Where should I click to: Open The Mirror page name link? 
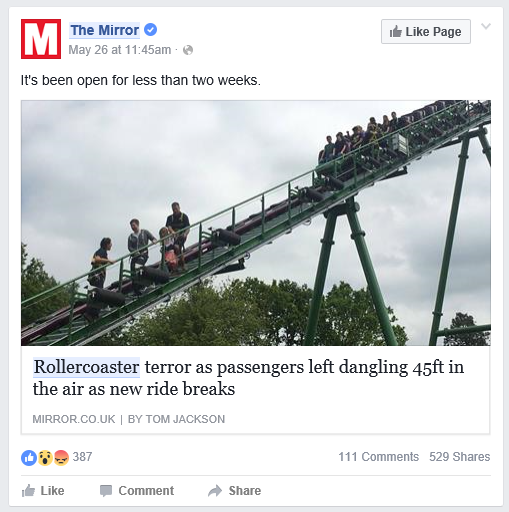pos(104,30)
